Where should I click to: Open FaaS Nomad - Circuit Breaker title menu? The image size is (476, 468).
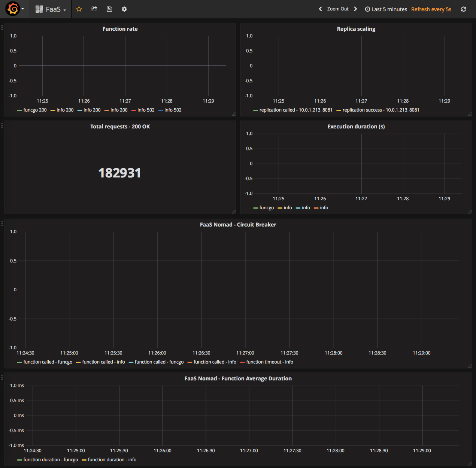pos(238,225)
